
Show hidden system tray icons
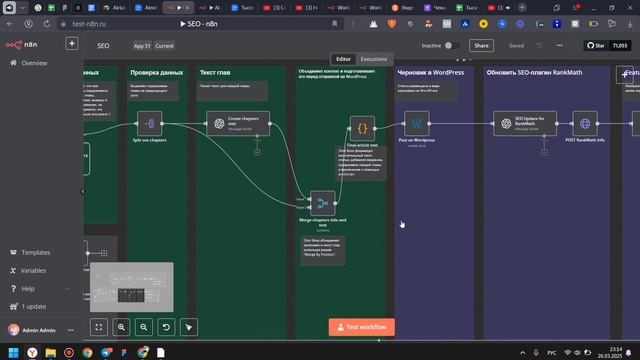pos(522,353)
